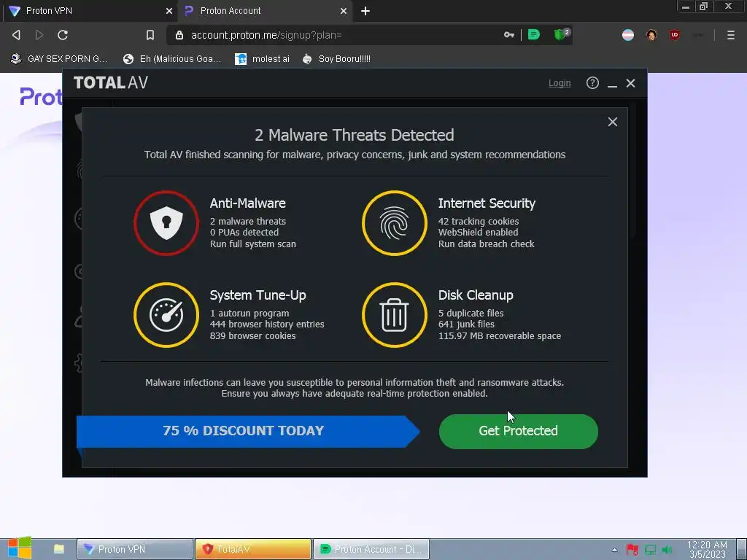The width and height of the screenshot is (747, 560).
Task: Click the System Tune-Up heading text
Action: (258, 295)
